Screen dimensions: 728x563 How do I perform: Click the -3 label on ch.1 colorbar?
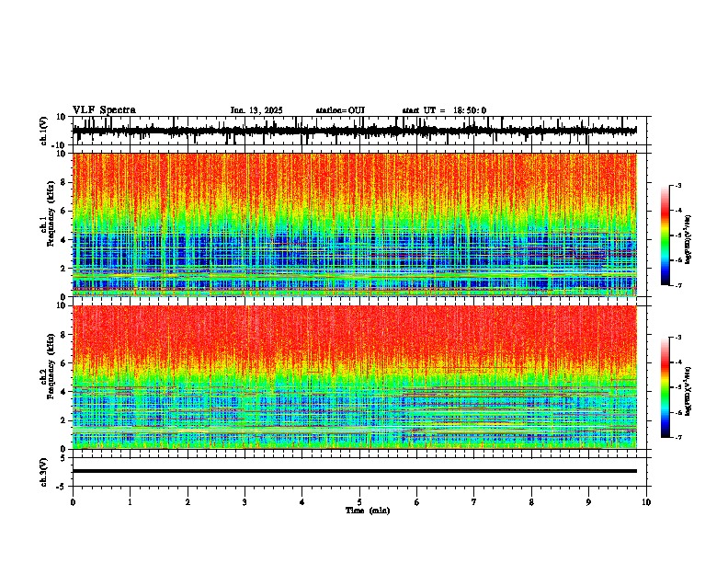[x=678, y=186]
